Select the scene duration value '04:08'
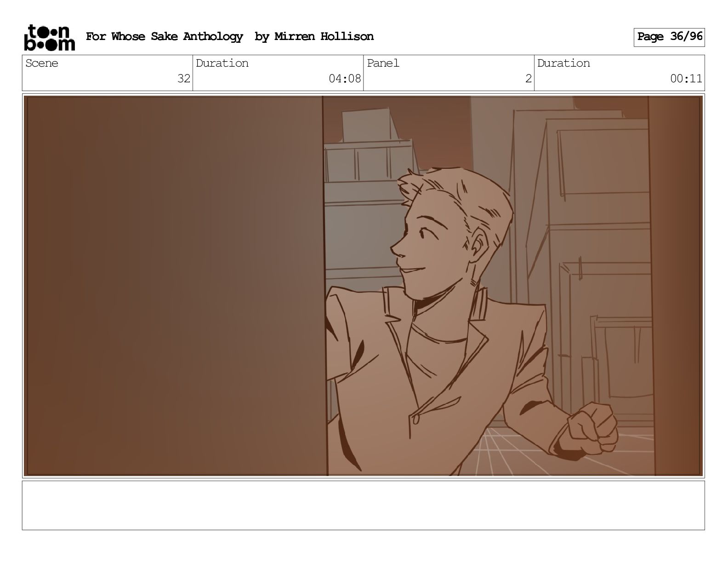Viewport: 728px width, 563px height. click(x=345, y=79)
